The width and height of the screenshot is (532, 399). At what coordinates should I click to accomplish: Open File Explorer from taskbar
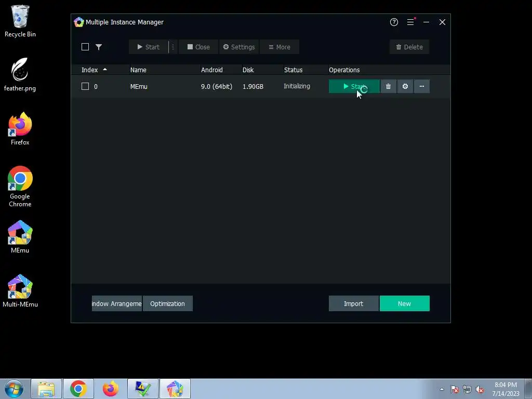pos(46,389)
